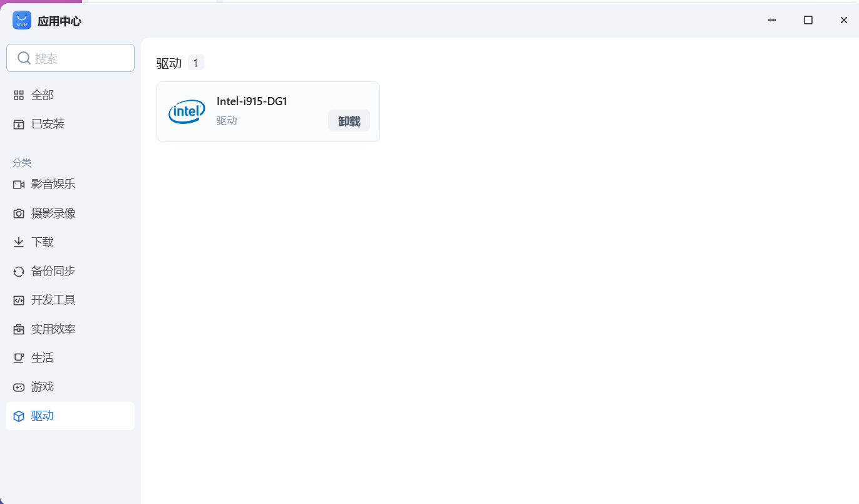Click the 已安装 box icon

pos(19,124)
